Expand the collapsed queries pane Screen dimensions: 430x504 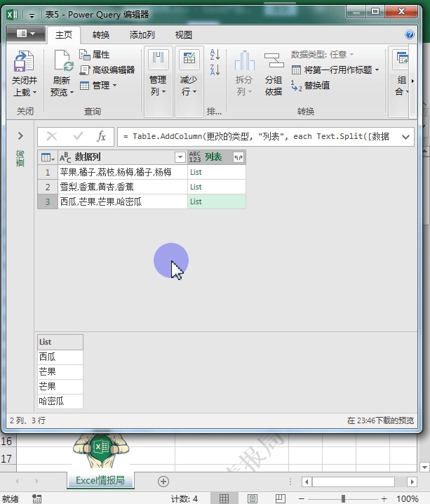pyautogui.click(x=20, y=136)
